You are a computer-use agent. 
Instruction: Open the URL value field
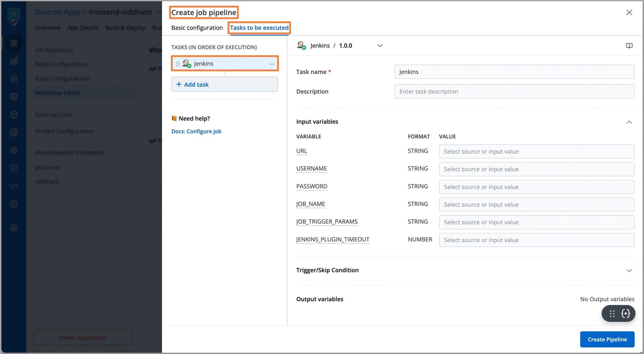pyautogui.click(x=536, y=152)
